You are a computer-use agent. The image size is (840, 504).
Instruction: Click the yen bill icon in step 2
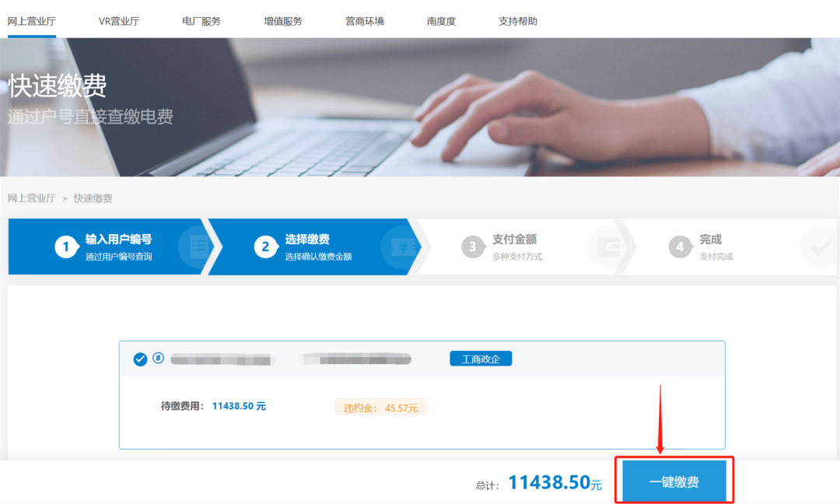[401, 247]
